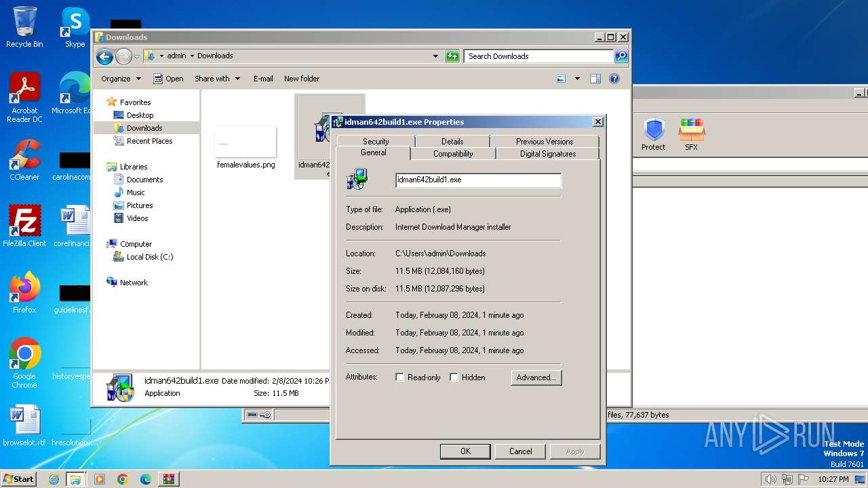
Task: Open the Organize dropdown menu
Action: tap(121, 79)
